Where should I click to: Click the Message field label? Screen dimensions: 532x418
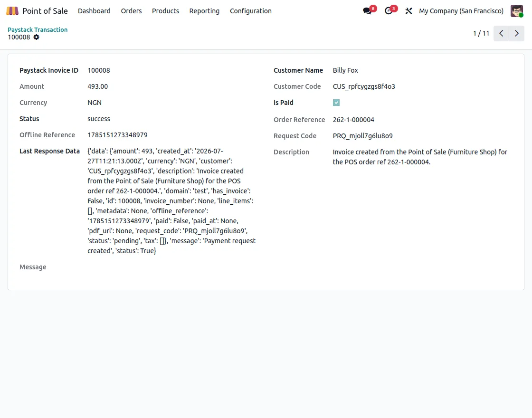[x=33, y=267]
